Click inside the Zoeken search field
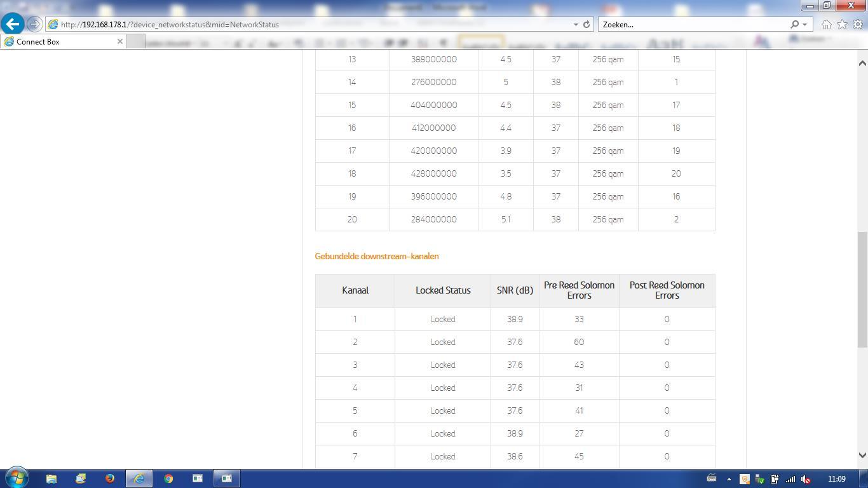Screen dimensions: 868x488 [693, 25]
